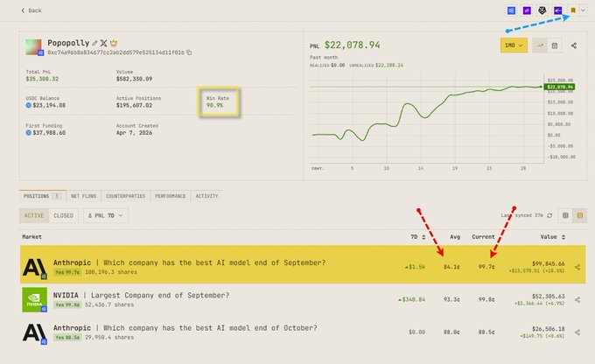Bookmark this trader with the gold bookmark icon
This screenshot has height=364, width=595.
(573, 10)
